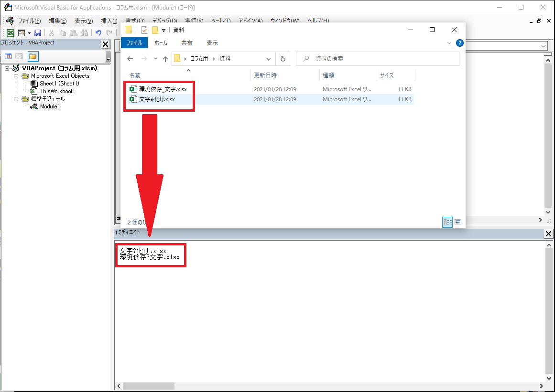This screenshot has width=555, height=392.
Task: Click the Explorer window folder icon in title bar
Action: (129, 30)
